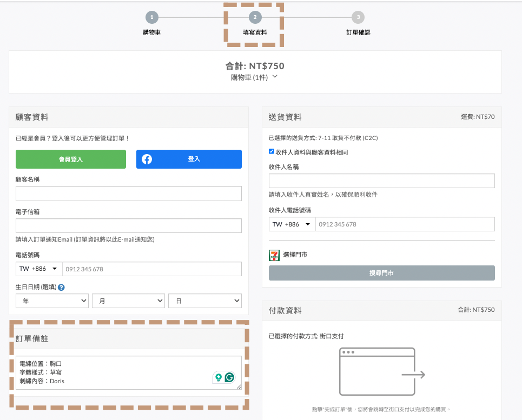Click the birthday help question mark icon

coord(61,288)
